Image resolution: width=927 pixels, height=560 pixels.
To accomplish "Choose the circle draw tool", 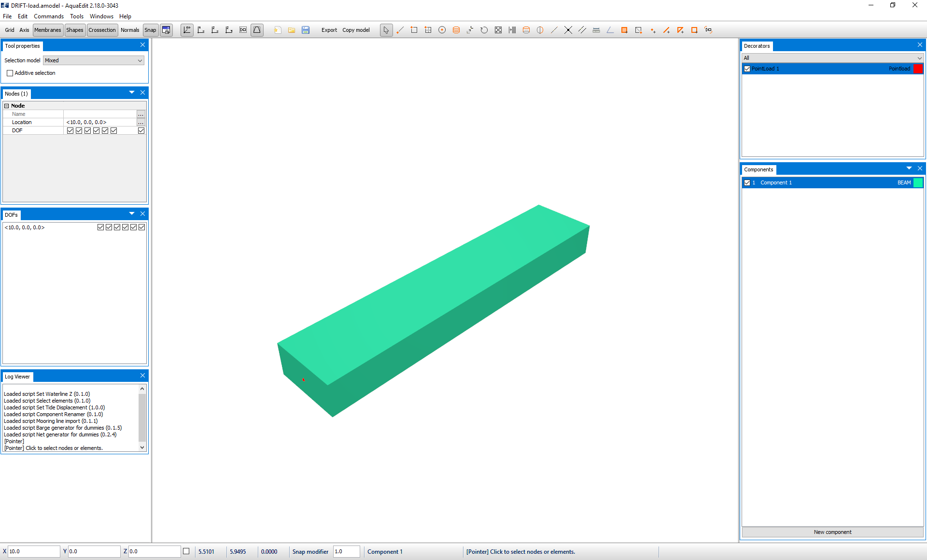I will [x=442, y=30].
